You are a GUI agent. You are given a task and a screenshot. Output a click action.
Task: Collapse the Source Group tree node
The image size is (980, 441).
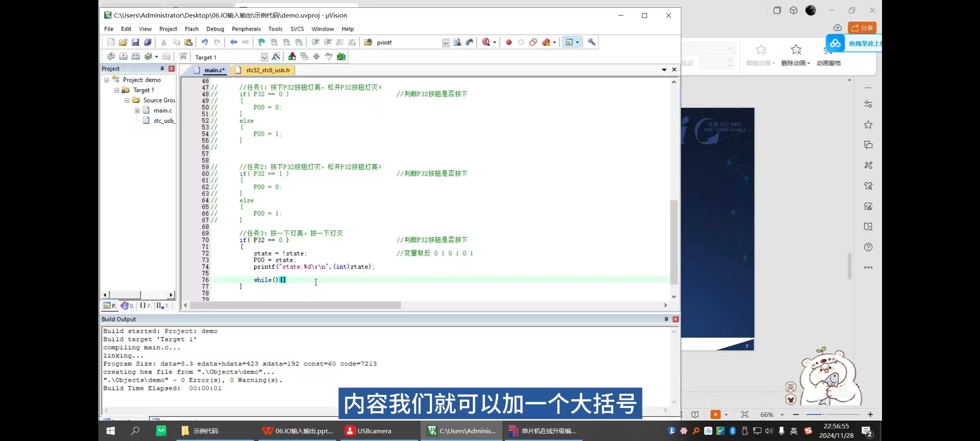point(127,100)
